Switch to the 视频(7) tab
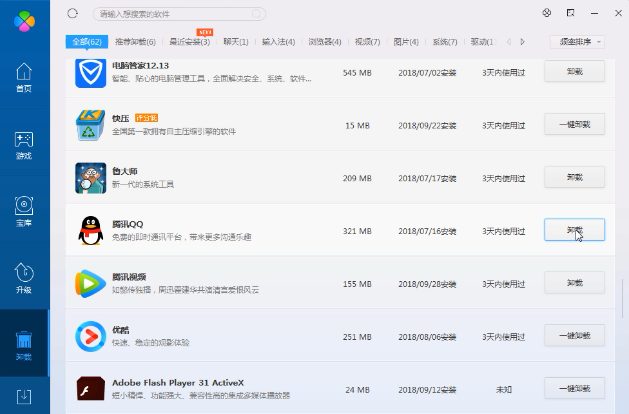Screen dimensions: 629x414 pos(367,42)
